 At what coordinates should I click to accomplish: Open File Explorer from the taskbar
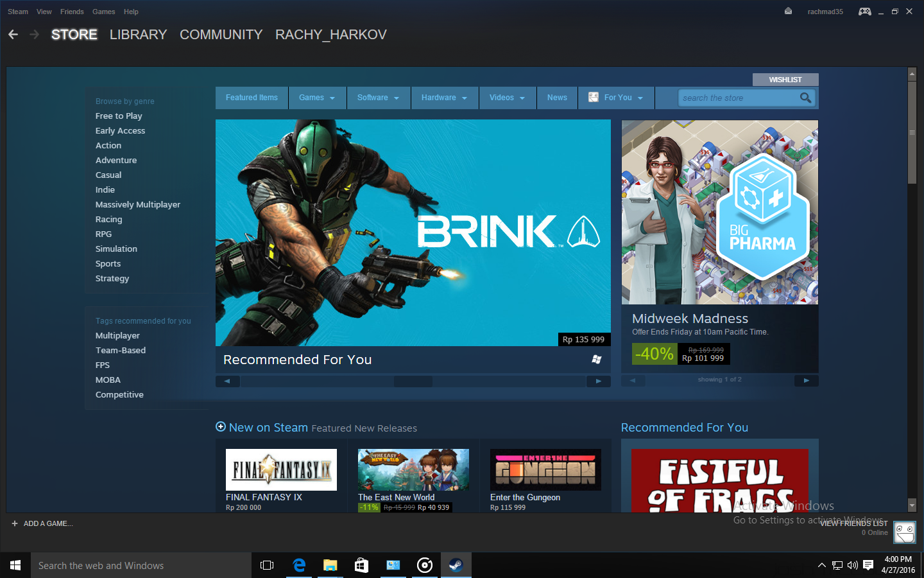click(330, 565)
